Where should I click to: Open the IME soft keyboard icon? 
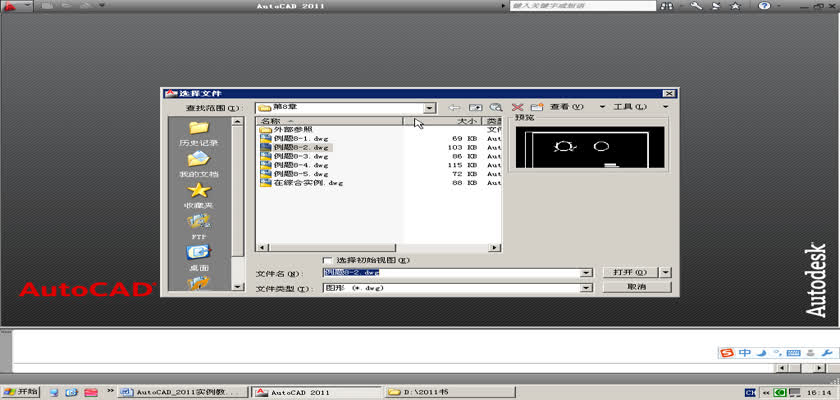click(x=794, y=352)
